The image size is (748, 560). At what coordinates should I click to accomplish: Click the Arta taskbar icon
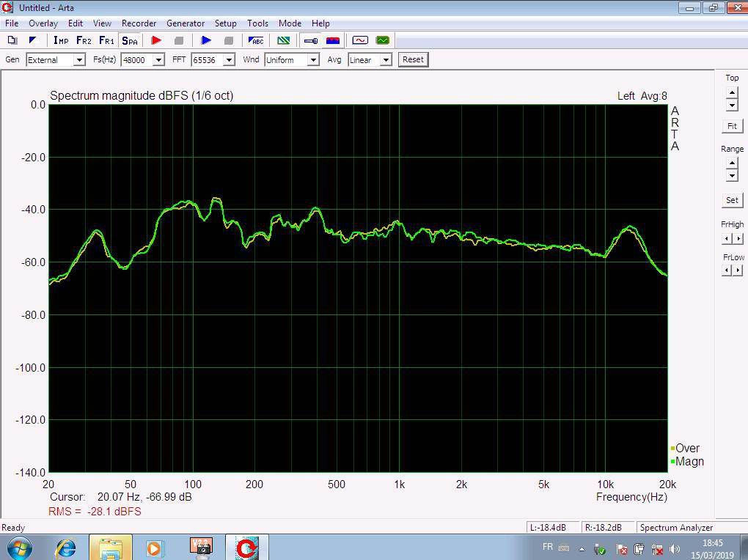(246, 548)
